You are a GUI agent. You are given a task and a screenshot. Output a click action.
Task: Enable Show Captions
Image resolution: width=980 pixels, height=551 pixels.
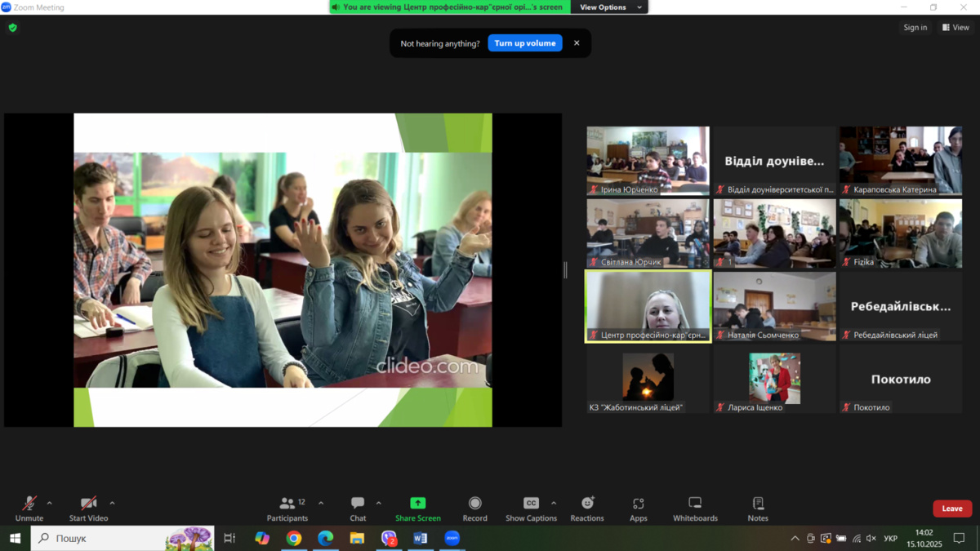tap(531, 508)
